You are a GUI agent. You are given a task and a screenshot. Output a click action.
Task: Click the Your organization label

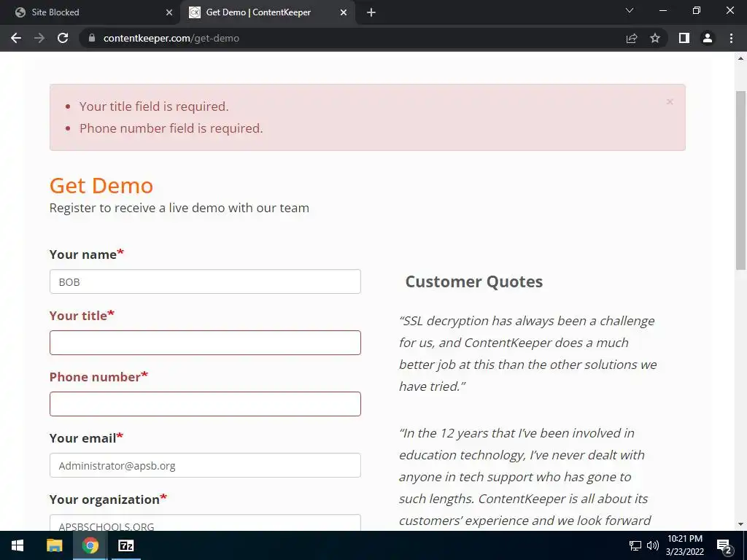(x=108, y=499)
